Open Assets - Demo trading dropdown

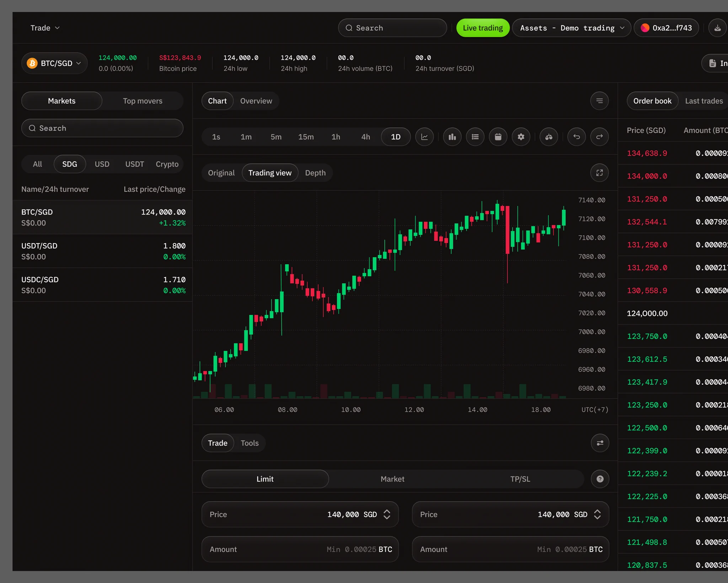coord(572,28)
